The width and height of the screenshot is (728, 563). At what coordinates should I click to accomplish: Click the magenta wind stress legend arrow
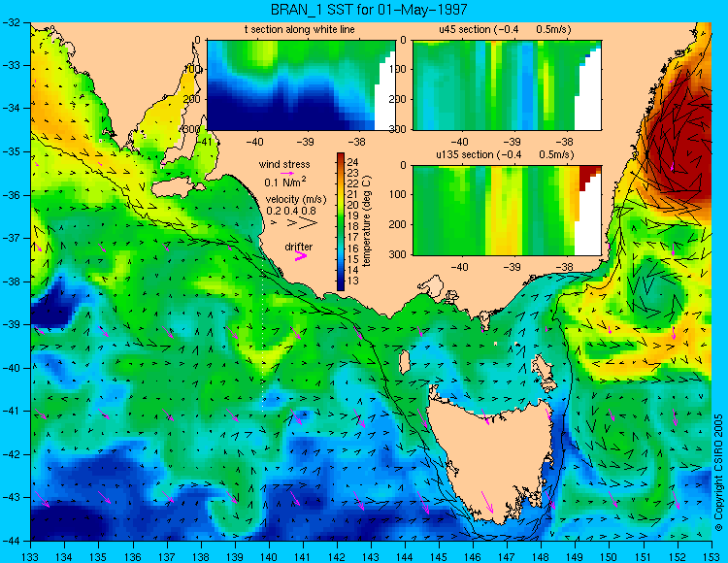(x=287, y=173)
